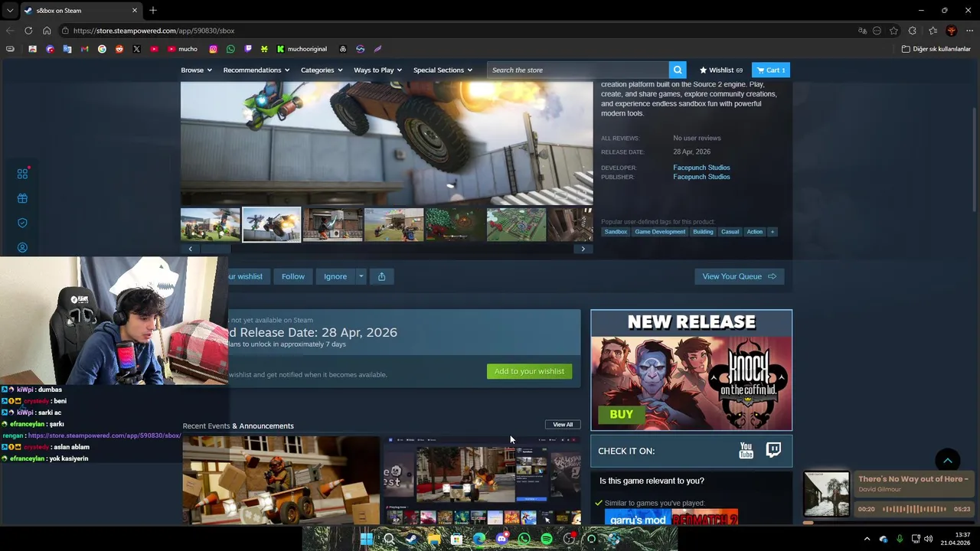
Task: Click the BUY button on Knock ad
Action: click(x=621, y=414)
